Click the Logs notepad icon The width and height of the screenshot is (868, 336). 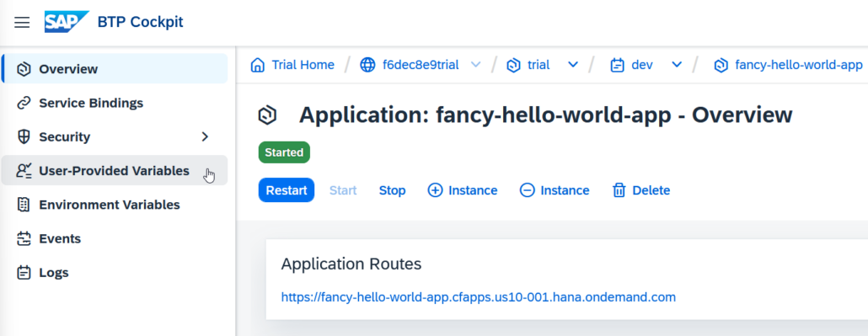24,272
